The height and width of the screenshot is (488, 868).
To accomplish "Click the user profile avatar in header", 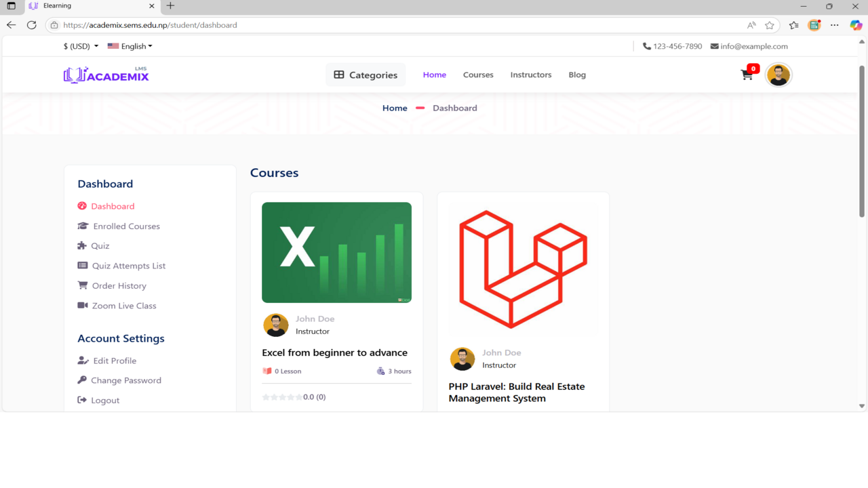I will click(x=778, y=75).
